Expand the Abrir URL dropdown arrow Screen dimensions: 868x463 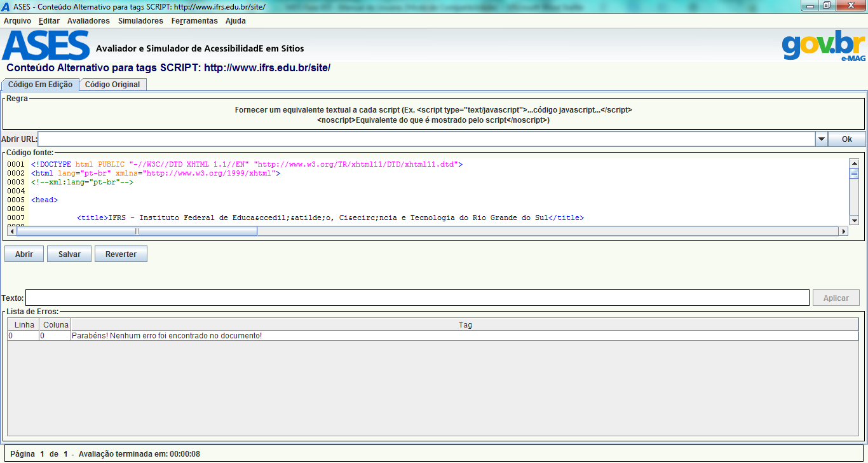[822, 139]
